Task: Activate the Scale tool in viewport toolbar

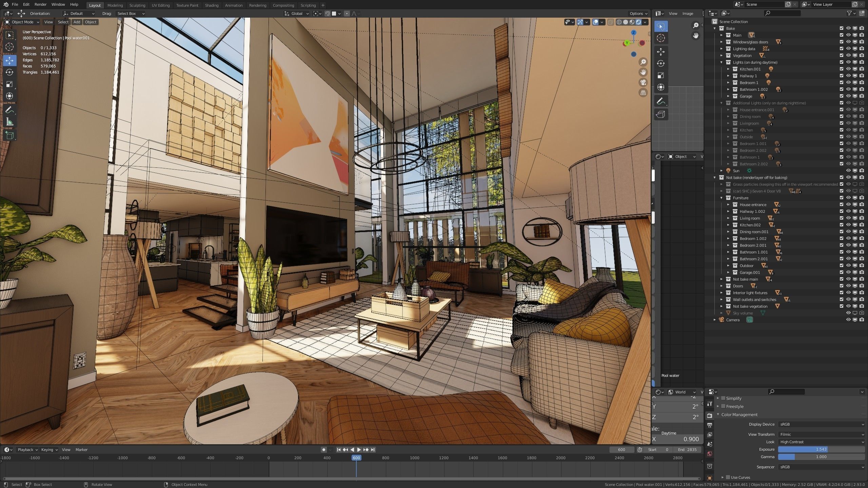Action: coord(9,84)
